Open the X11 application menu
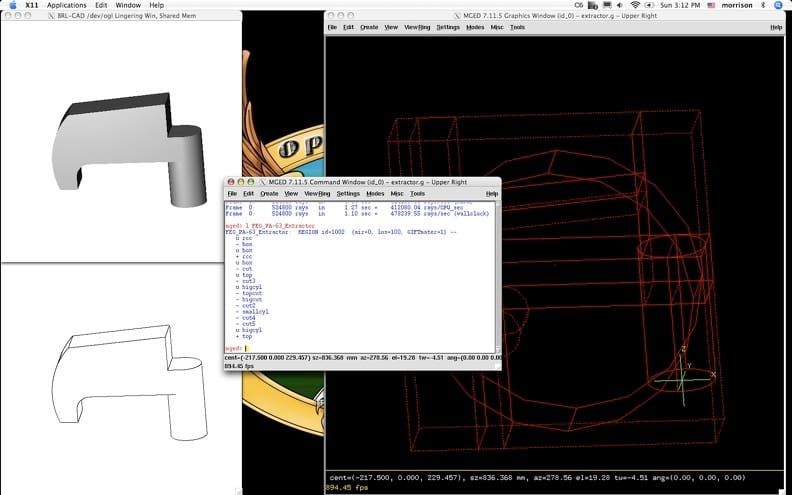The height and width of the screenshot is (495, 792). (x=32, y=5)
